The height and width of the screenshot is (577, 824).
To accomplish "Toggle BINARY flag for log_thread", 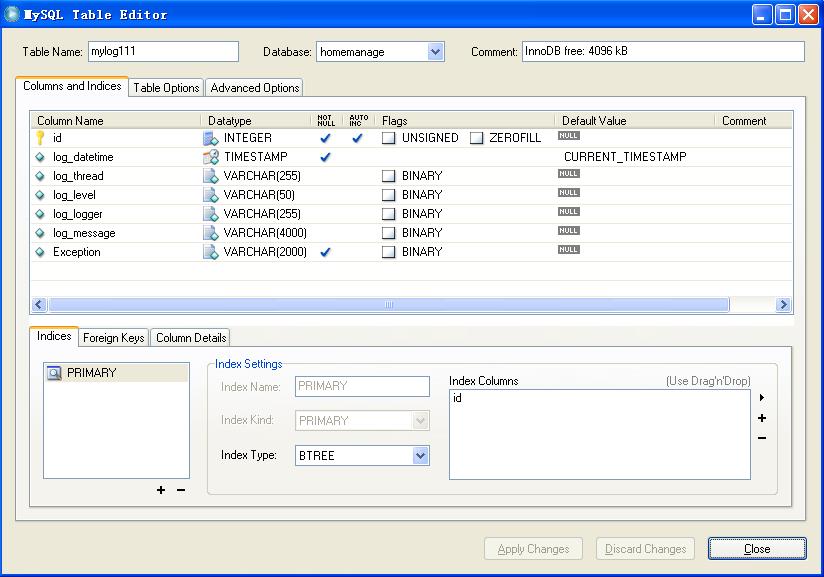I will 388,176.
